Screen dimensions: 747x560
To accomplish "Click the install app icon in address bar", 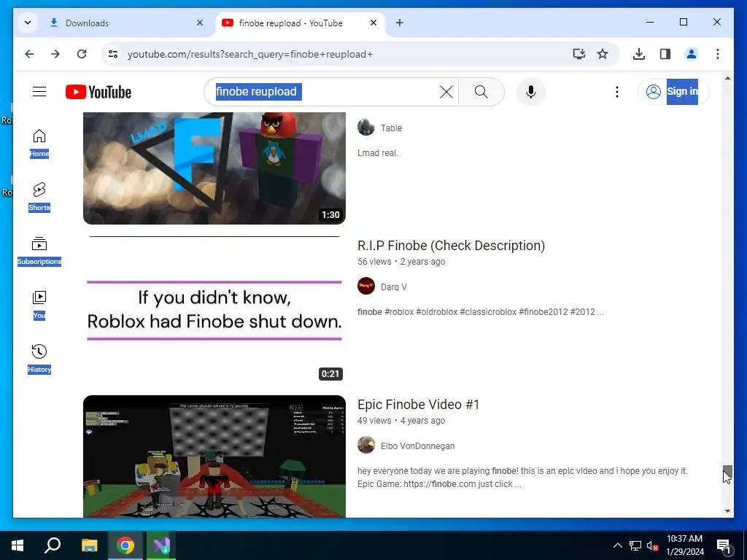I will pyautogui.click(x=578, y=54).
